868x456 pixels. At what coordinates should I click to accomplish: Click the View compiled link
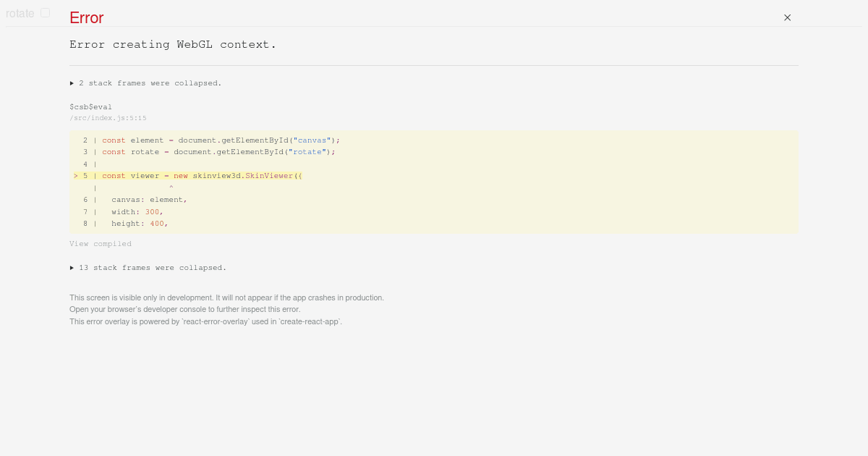[101, 244]
